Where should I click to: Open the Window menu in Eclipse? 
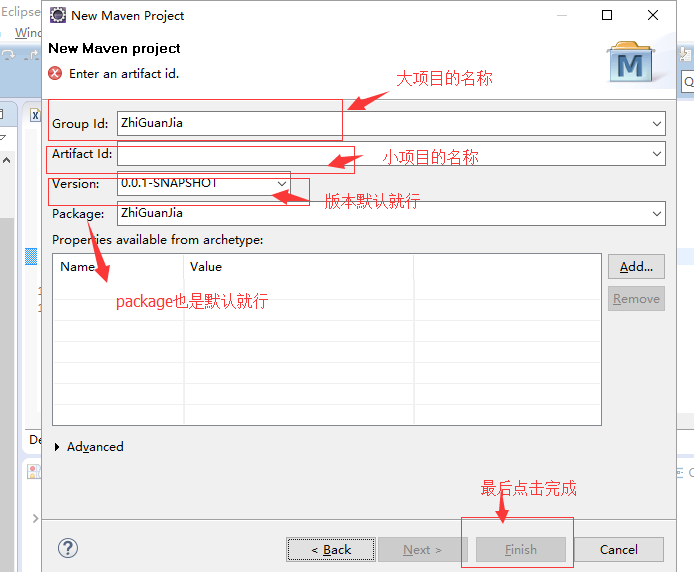click(x=27, y=32)
